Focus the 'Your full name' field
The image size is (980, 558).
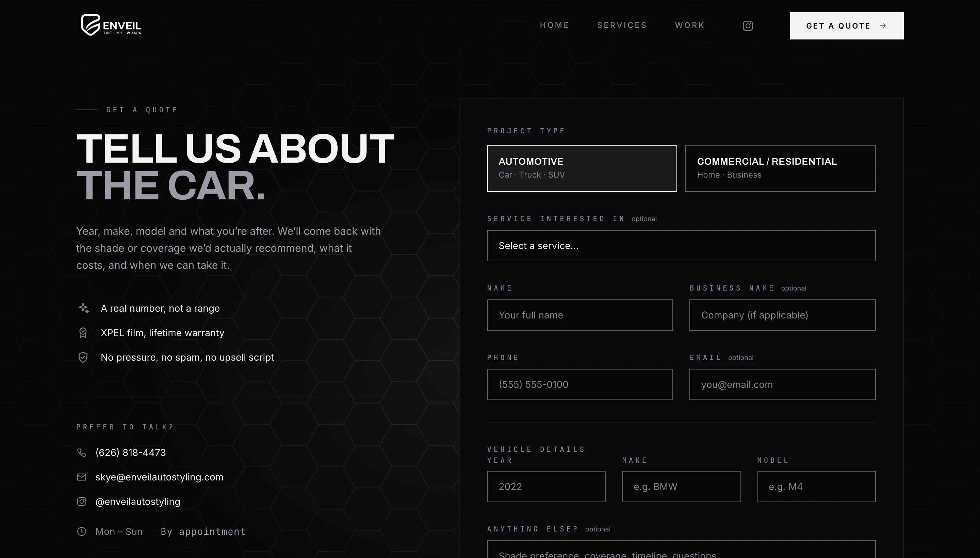(x=580, y=315)
